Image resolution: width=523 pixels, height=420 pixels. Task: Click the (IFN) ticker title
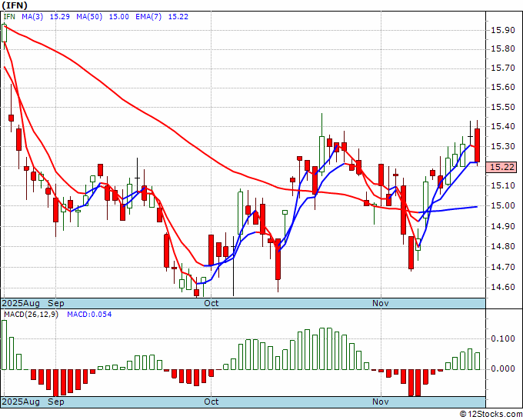coord(15,5)
